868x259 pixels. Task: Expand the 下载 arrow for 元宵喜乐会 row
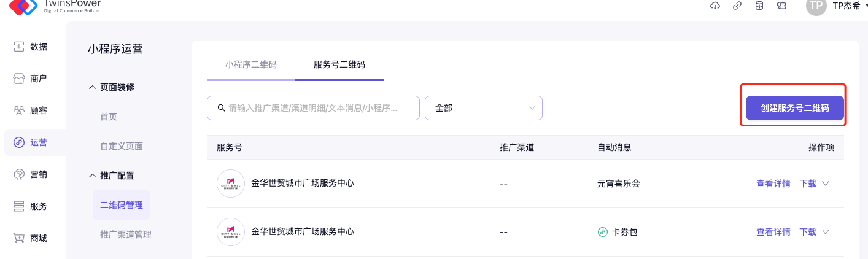pyautogui.click(x=826, y=184)
